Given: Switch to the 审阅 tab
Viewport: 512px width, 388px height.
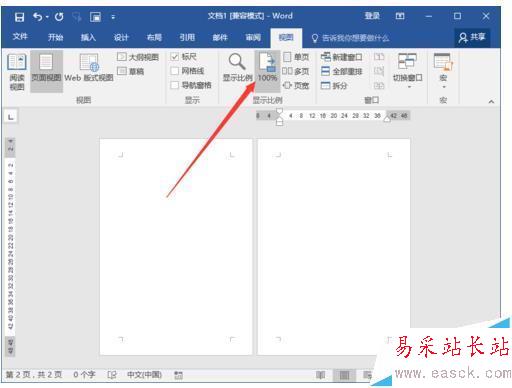Looking at the screenshot, I should click(253, 37).
